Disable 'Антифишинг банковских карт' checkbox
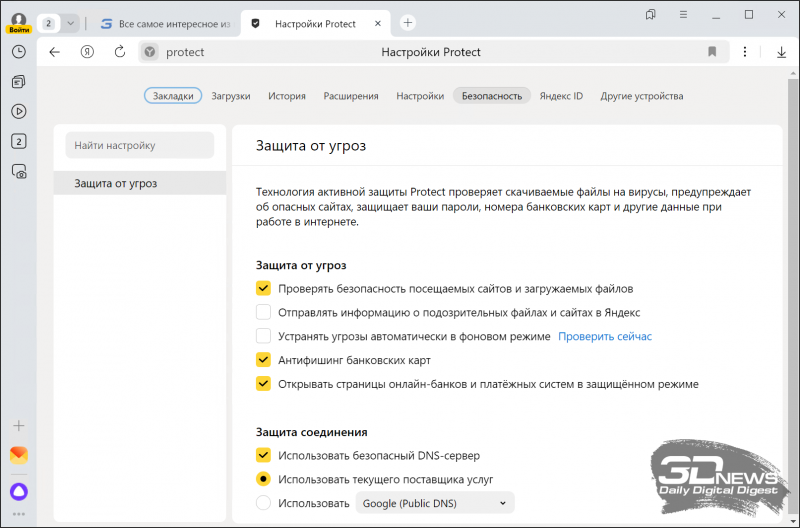The height and width of the screenshot is (528, 800). pos(264,360)
